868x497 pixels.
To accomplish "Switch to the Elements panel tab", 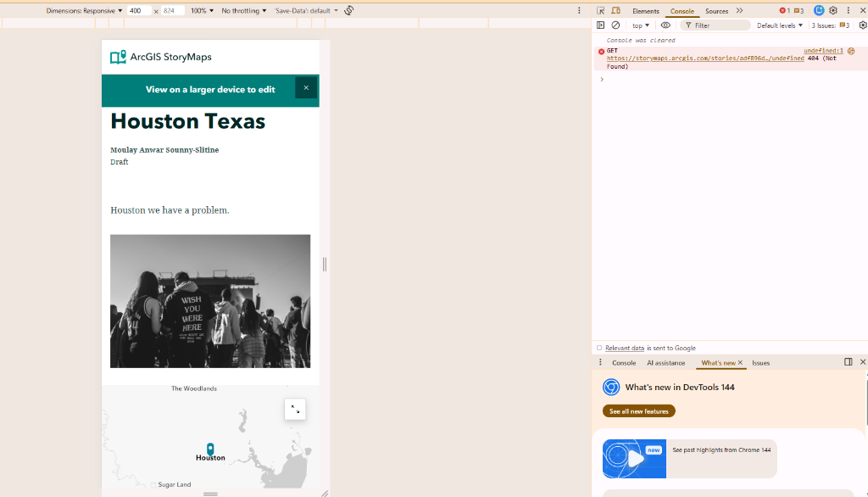I will tap(646, 10).
